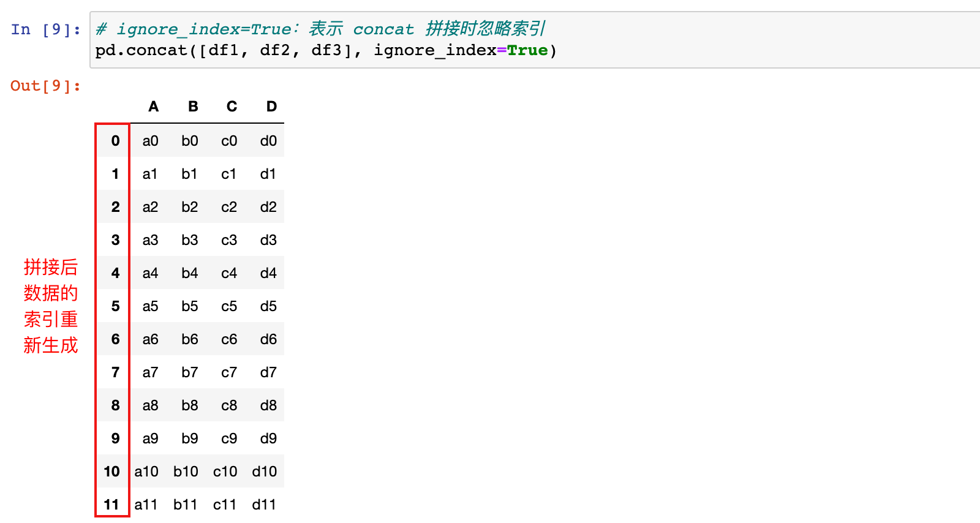Click cell c0

coord(229,141)
